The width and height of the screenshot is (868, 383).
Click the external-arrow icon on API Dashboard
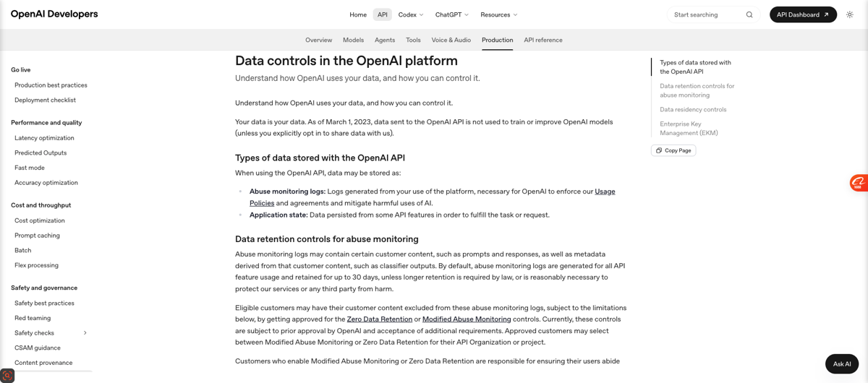[x=826, y=14]
